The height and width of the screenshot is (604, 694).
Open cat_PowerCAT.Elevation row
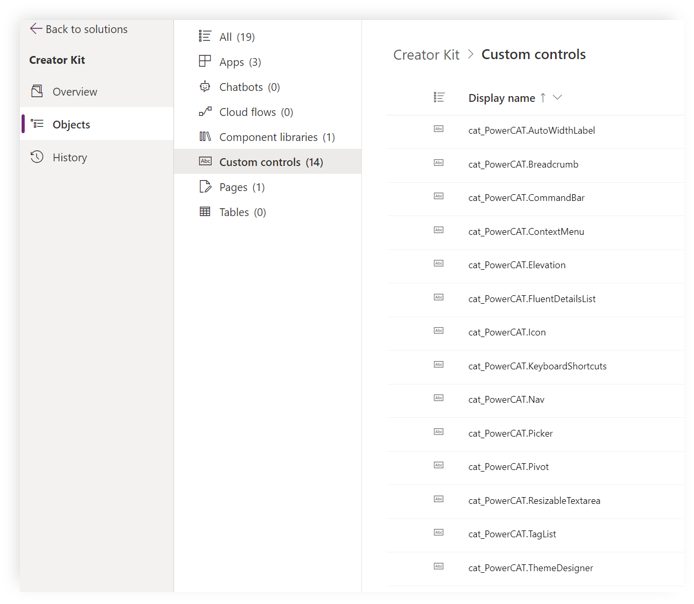(x=536, y=265)
